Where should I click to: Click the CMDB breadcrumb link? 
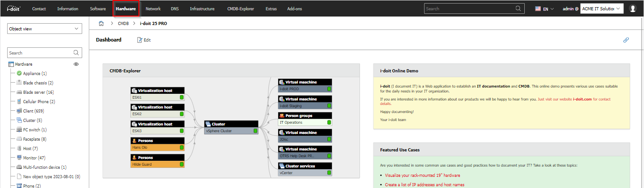coord(123,24)
